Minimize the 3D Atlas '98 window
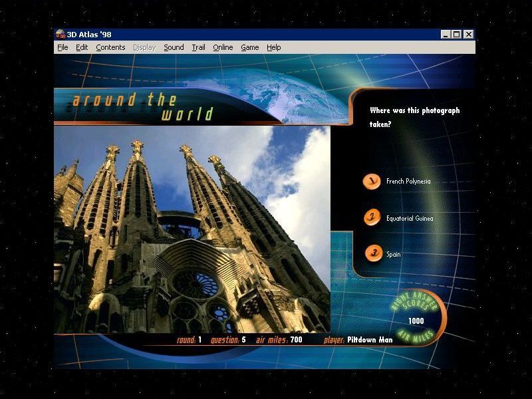532x399 pixels. (445, 35)
